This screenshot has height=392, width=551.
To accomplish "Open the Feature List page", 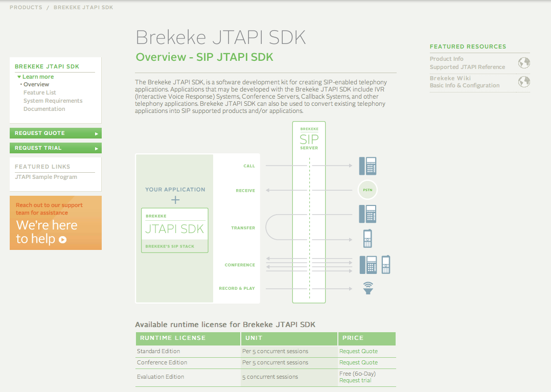I will (40, 93).
